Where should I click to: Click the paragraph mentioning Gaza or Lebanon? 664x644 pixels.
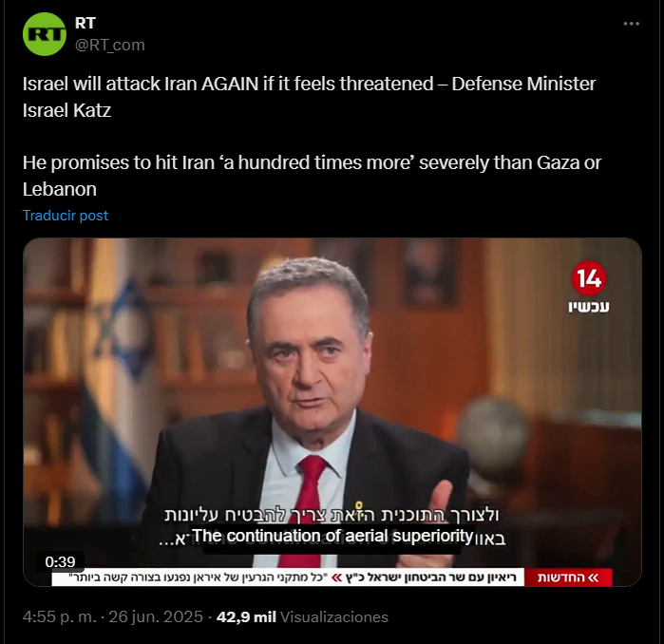pyautogui.click(x=312, y=176)
